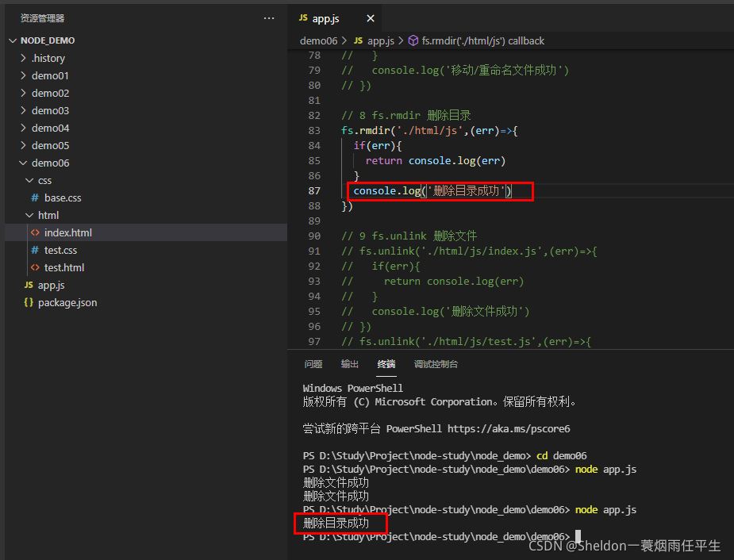734x560 pixels.
Task: Collapse the NODE_DEMO root folder
Action: click(13, 40)
